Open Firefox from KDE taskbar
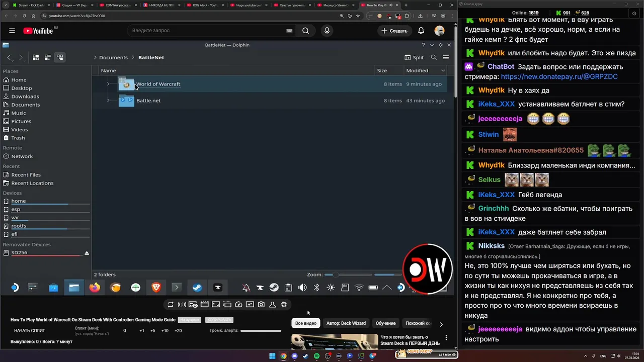The image size is (644, 362). 95,288
